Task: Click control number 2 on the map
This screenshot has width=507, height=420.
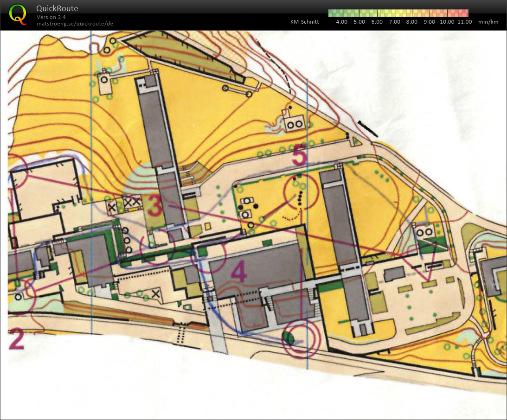Action: click(16, 339)
